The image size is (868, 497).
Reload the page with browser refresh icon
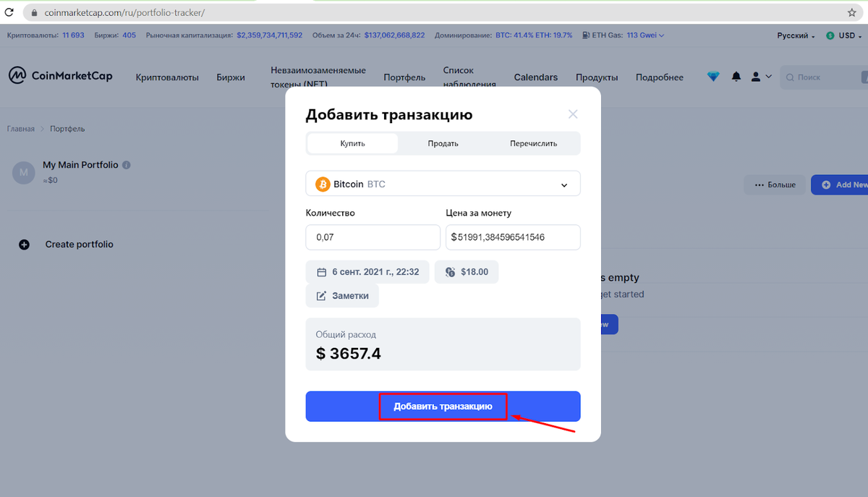pyautogui.click(x=9, y=13)
